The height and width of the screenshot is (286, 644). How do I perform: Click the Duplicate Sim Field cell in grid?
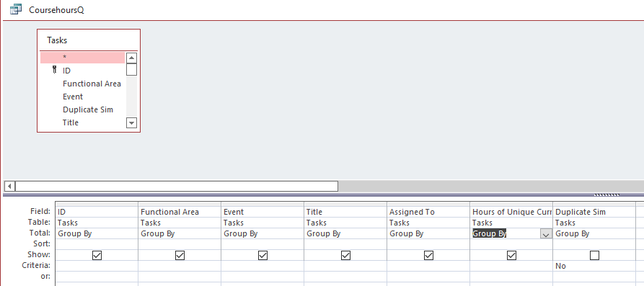coord(594,212)
